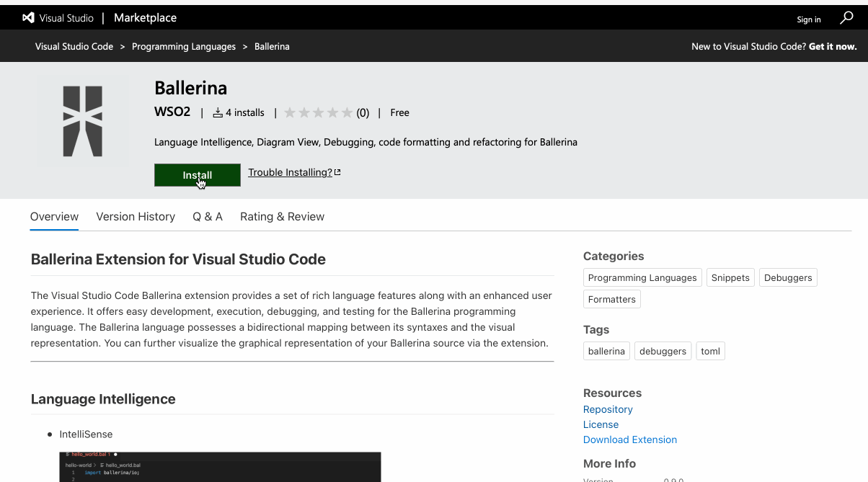This screenshot has width=868, height=482.
Task: Open the License resource link
Action: [x=601, y=424]
